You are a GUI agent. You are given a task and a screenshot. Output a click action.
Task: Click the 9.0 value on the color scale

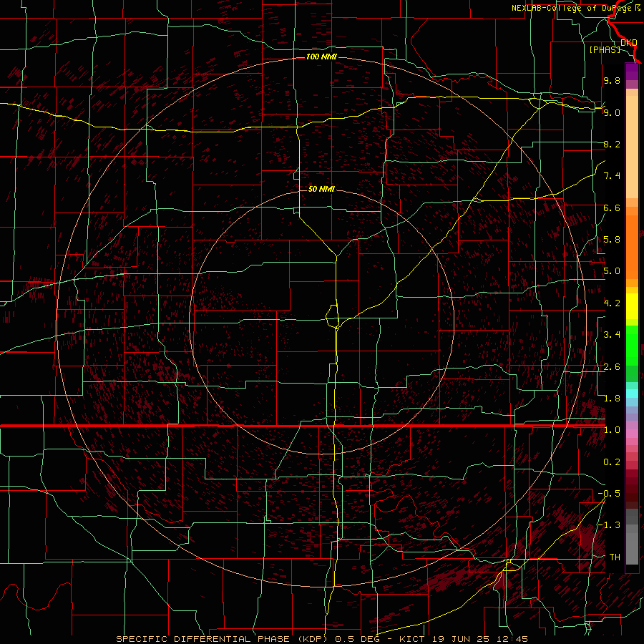(612, 112)
